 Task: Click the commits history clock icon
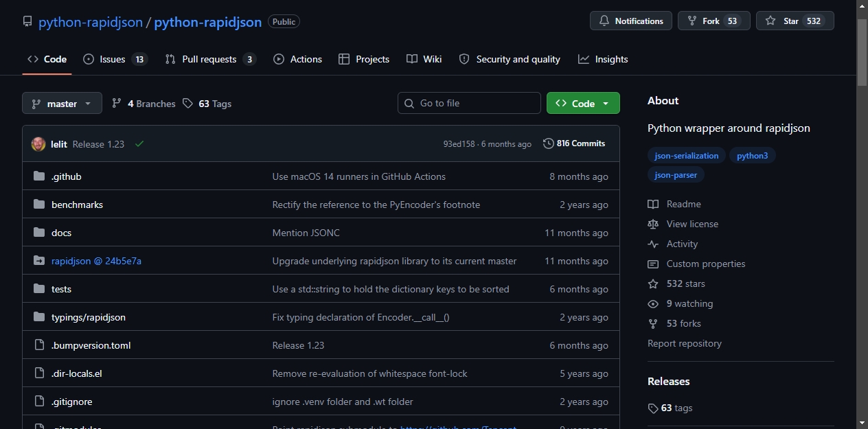pos(548,143)
